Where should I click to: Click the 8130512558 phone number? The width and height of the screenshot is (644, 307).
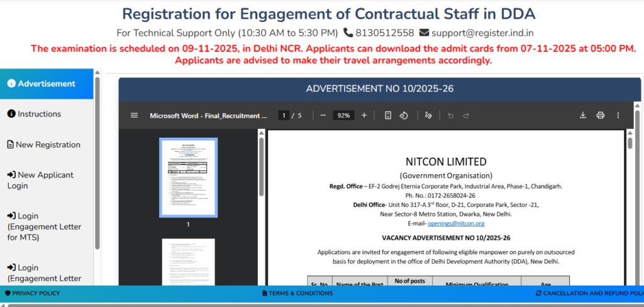pyautogui.click(x=385, y=33)
